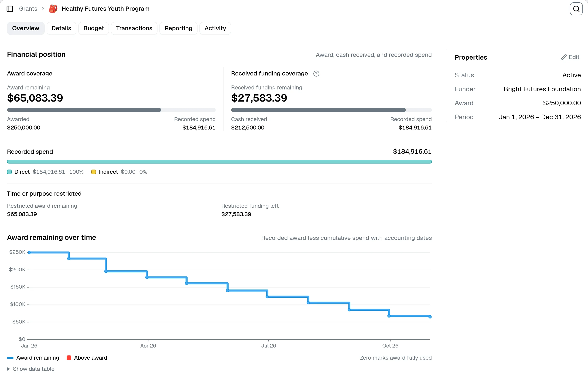
Task: Switch to the Reporting tab
Action: pyautogui.click(x=178, y=28)
